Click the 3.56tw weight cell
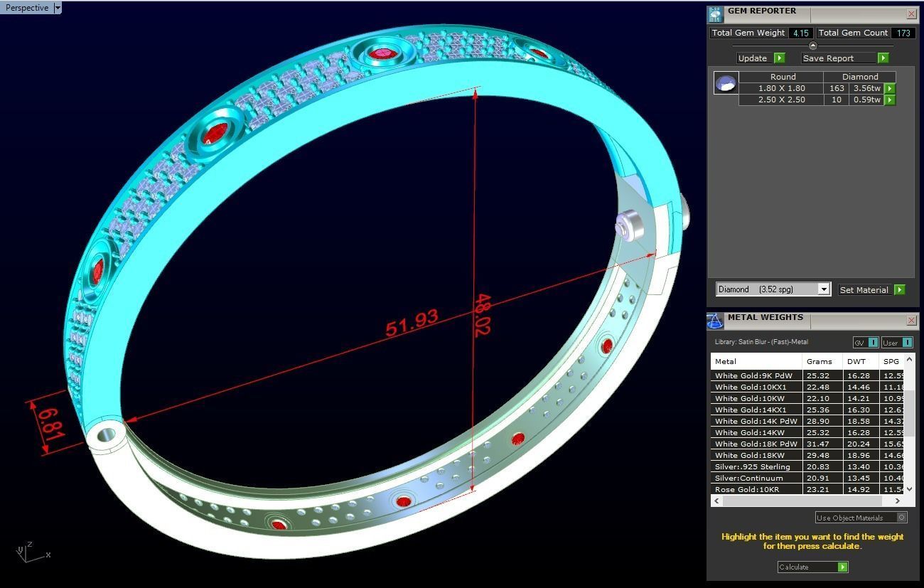The width and height of the screenshot is (924, 588). [x=866, y=88]
